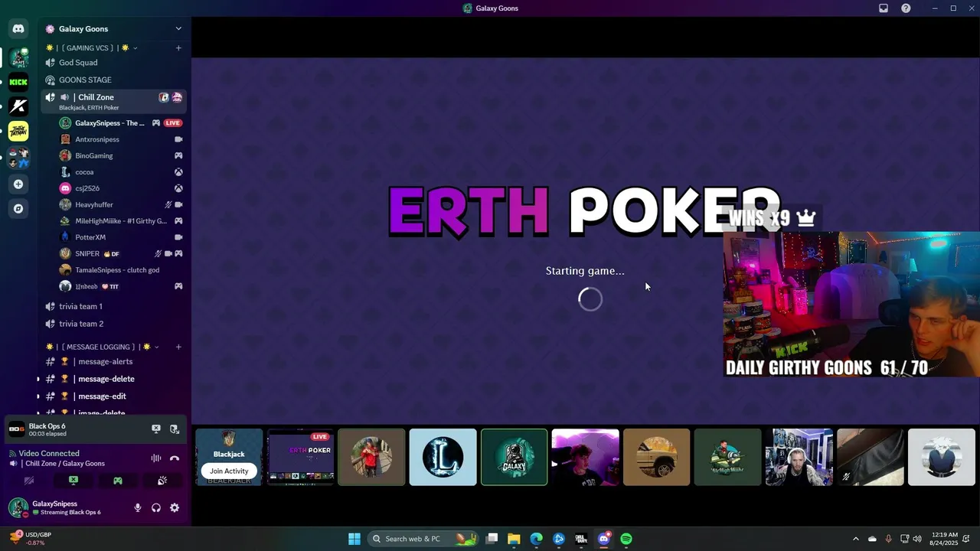
Task: Click GalaxySnipess user avatar in user panel
Action: point(18,507)
